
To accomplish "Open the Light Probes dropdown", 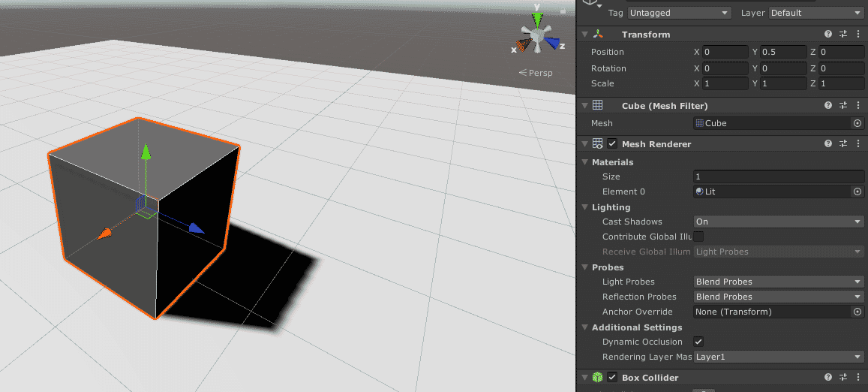I will point(779,282).
